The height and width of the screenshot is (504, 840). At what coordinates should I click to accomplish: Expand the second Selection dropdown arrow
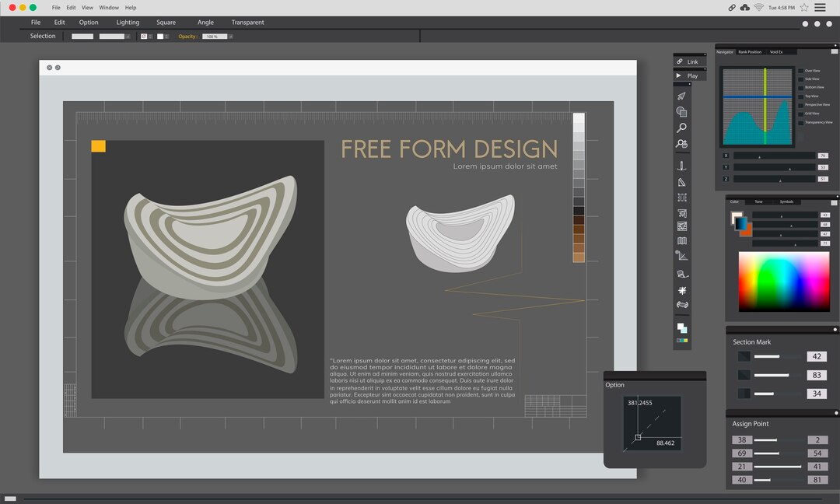(128, 37)
